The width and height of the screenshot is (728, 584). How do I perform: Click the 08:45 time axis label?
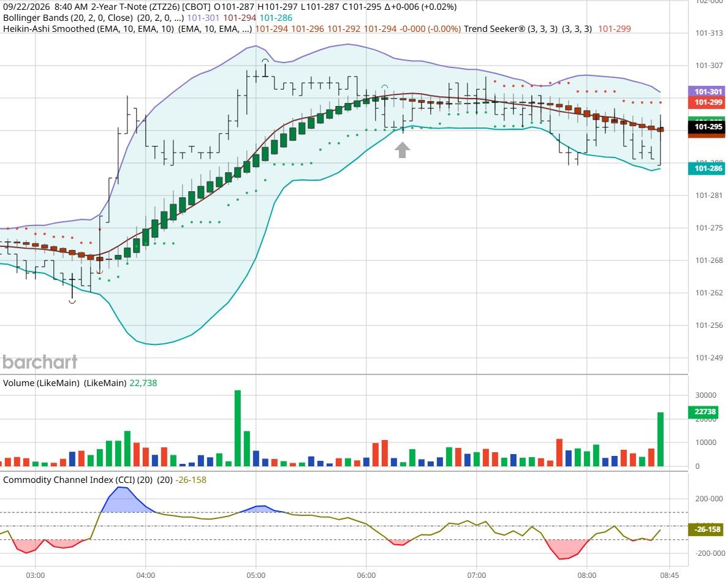[669, 575]
